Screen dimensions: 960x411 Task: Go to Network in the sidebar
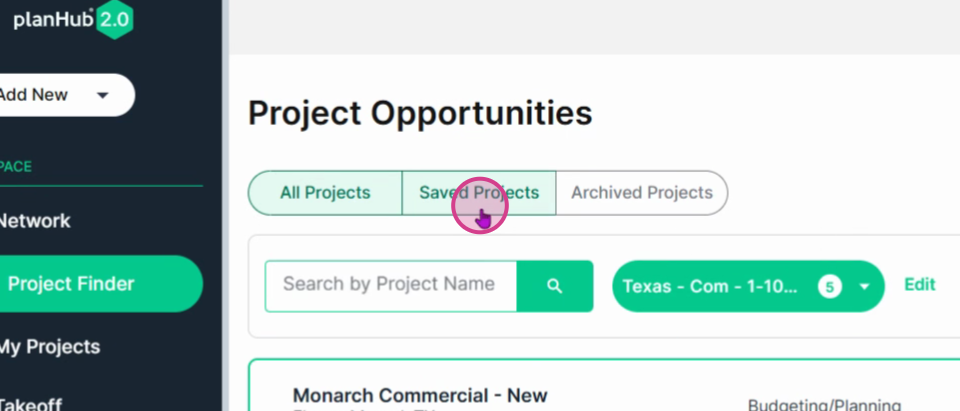[35, 221]
